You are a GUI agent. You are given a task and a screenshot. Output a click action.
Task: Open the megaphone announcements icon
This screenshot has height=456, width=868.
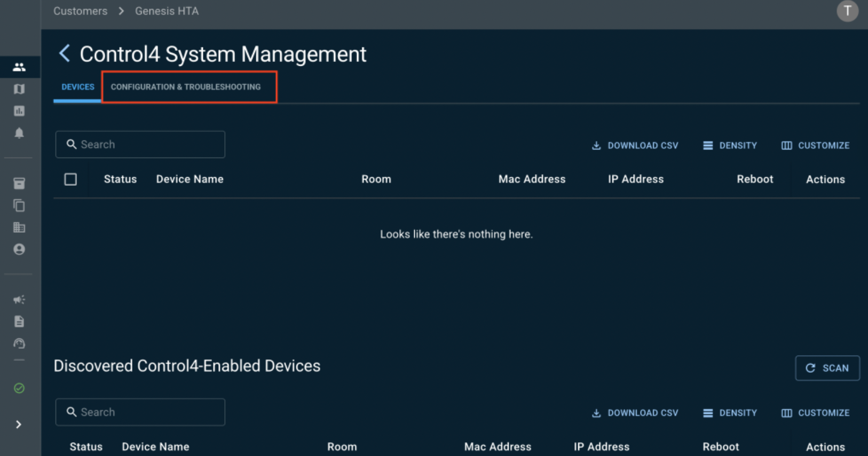(19, 300)
